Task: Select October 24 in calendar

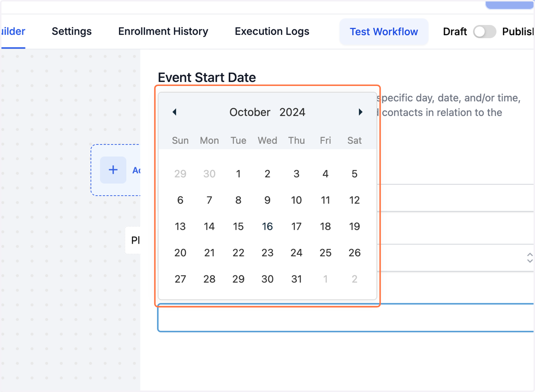Action: 296,253
